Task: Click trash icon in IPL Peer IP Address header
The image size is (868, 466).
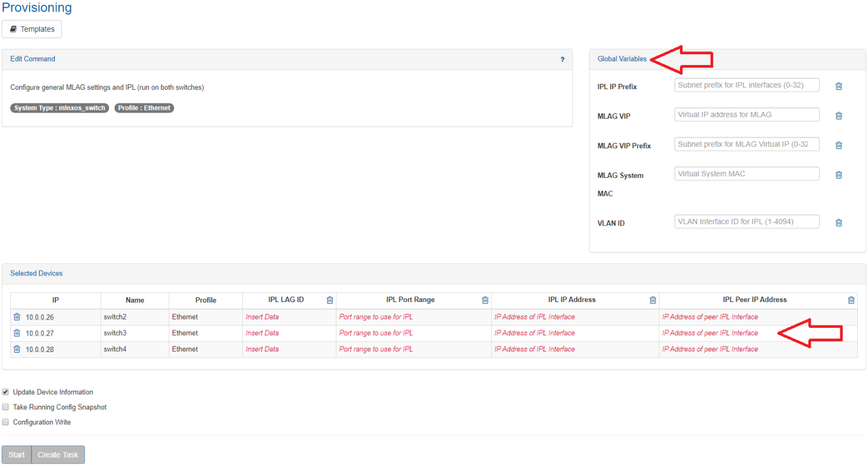Action: 851,300
